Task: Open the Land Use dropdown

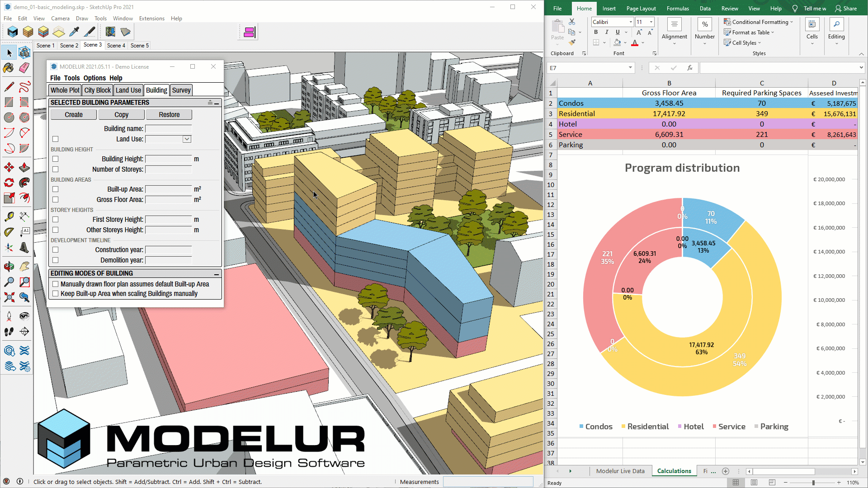Action: pyautogui.click(x=187, y=139)
